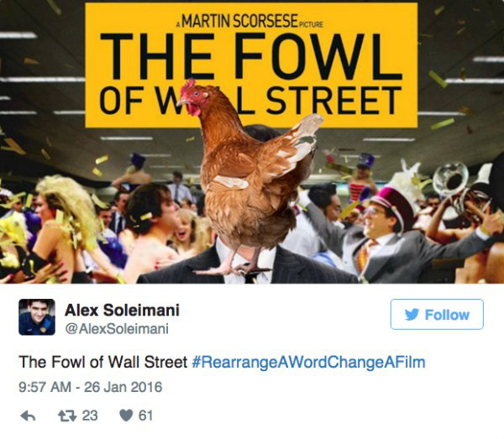Open the likes count of 61
Viewport: 504px width, 439px height.
point(145,415)
